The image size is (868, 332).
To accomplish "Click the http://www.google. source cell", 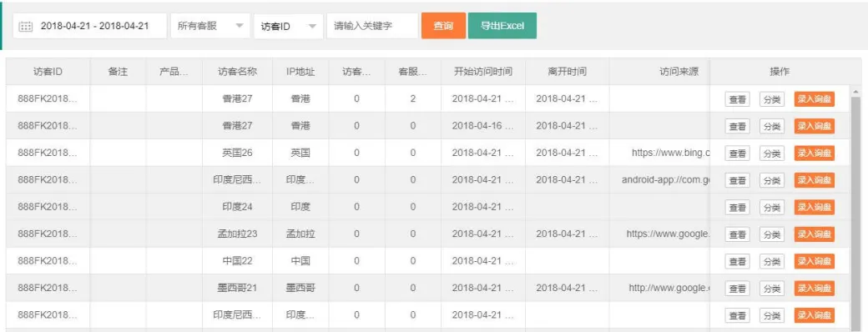I will pos(660,289).
